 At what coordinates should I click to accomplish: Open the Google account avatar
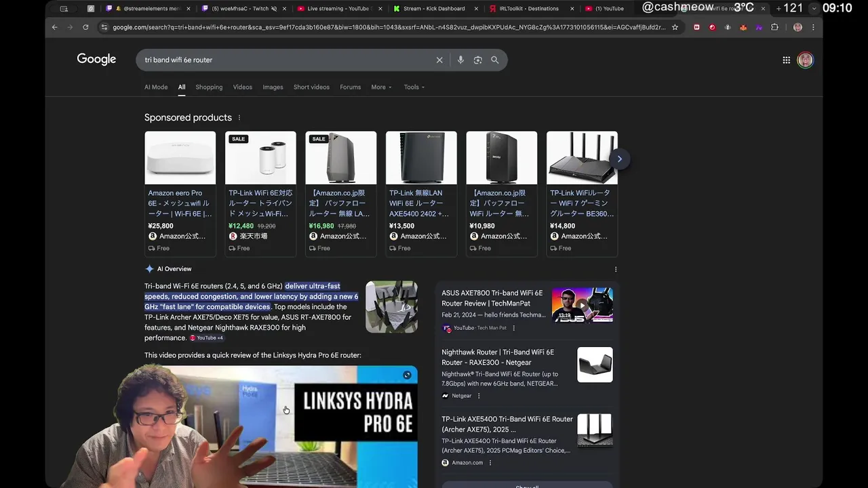[805, 60]
